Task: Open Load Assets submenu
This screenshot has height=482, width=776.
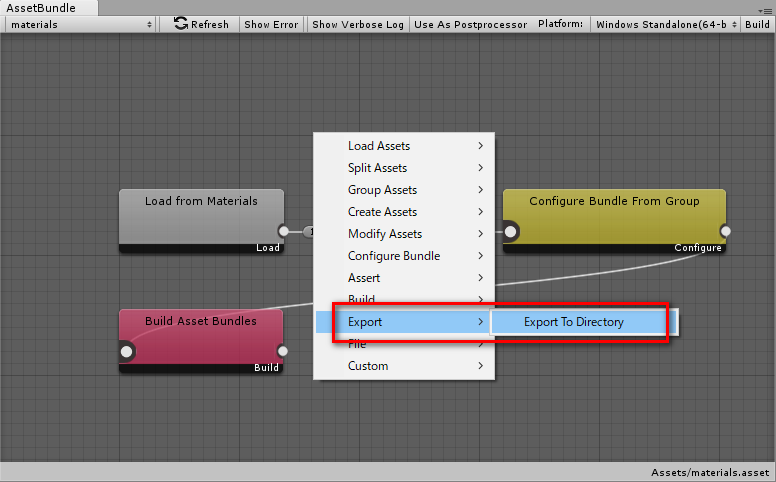Action: (x=404, y=146)
